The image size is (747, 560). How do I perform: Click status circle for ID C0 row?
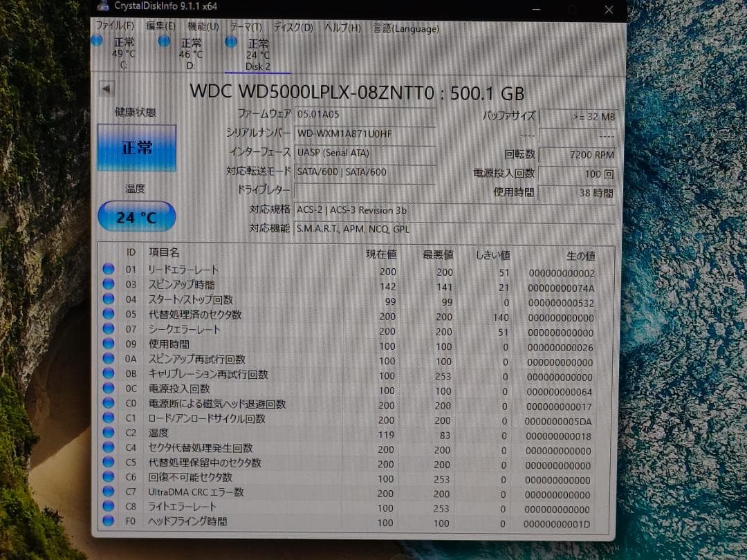(109, 403)
